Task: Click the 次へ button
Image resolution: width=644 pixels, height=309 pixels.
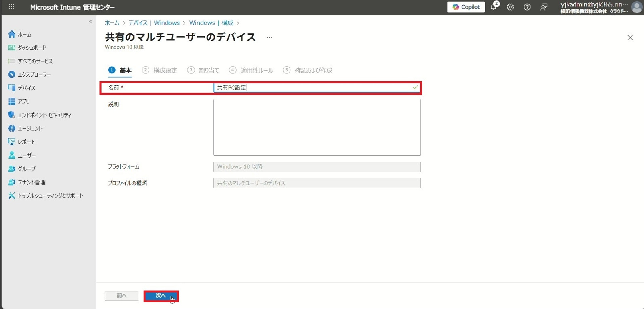Action: point(161,296)
